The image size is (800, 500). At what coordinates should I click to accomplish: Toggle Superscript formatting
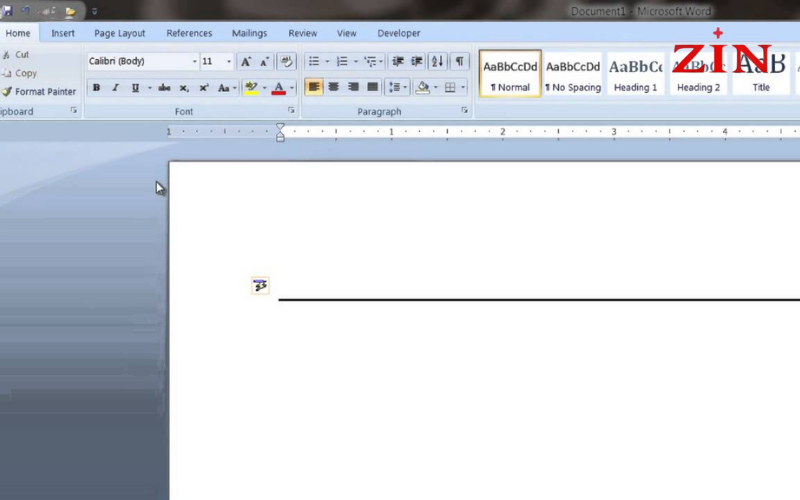tap(204, 88)
